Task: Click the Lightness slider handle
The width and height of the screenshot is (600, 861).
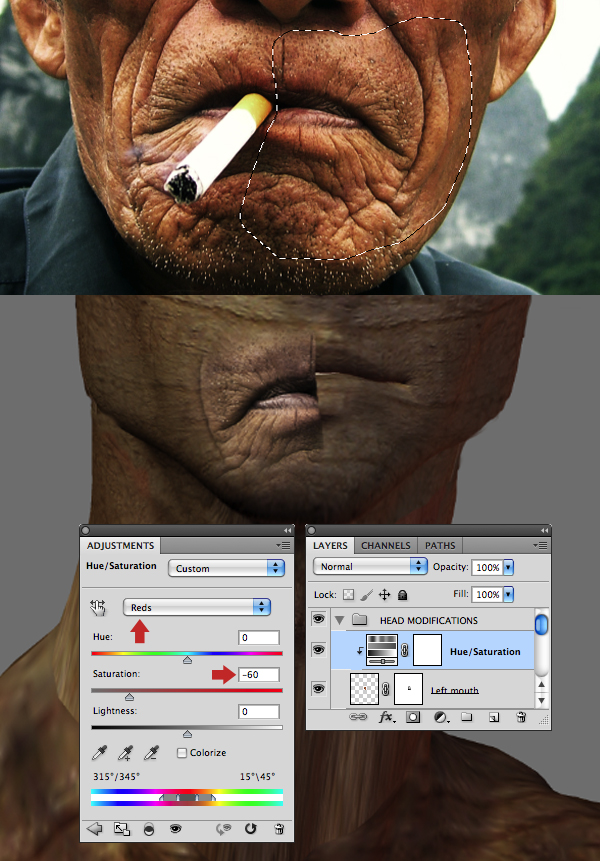Action: click(x=187, y=734)
